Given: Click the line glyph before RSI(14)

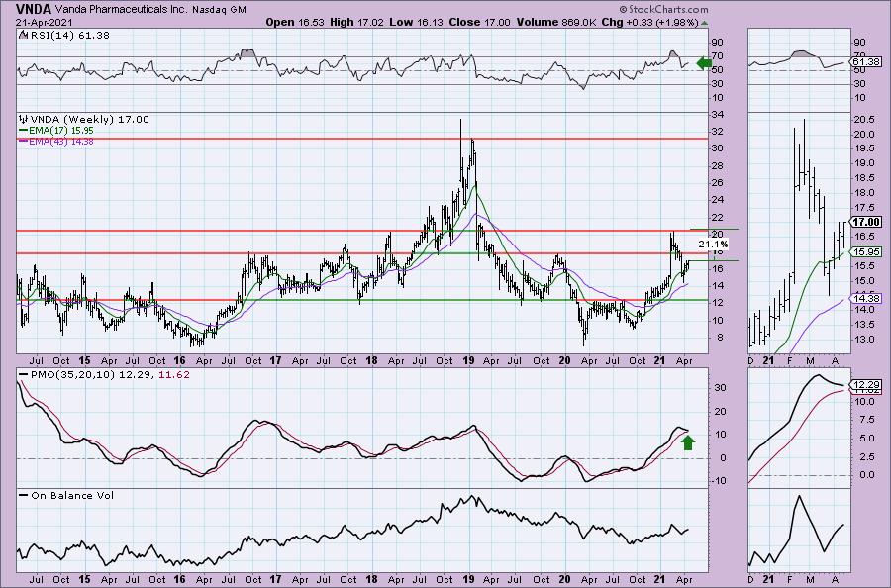Looking at the screenshot, I should tap(23, 35).
